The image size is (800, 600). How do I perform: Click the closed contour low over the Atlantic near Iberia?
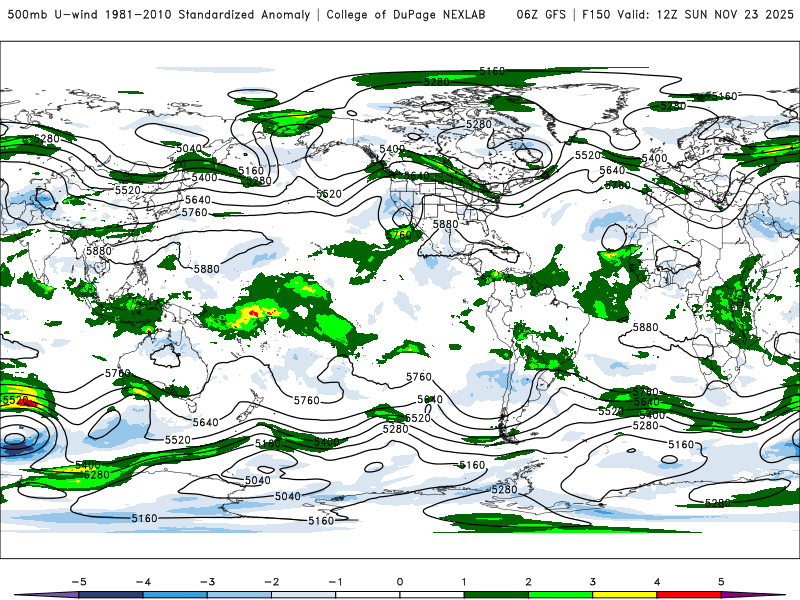click(614, 238)
